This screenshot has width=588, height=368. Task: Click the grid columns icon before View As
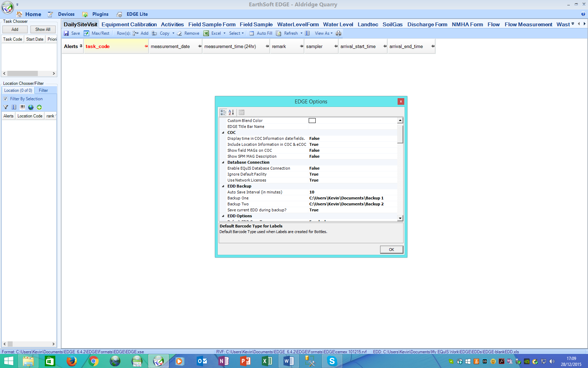pyautogui.click(x=307, y=33)
